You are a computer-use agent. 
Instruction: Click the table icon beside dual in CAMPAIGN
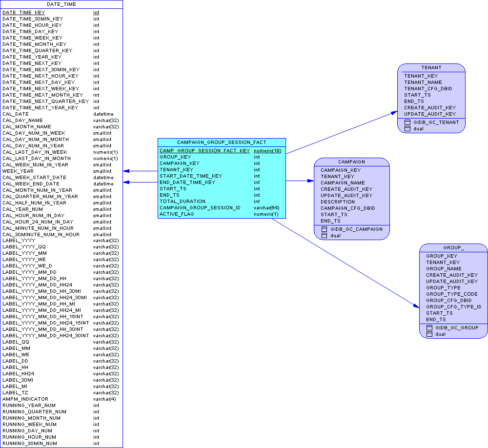point(324,236)
